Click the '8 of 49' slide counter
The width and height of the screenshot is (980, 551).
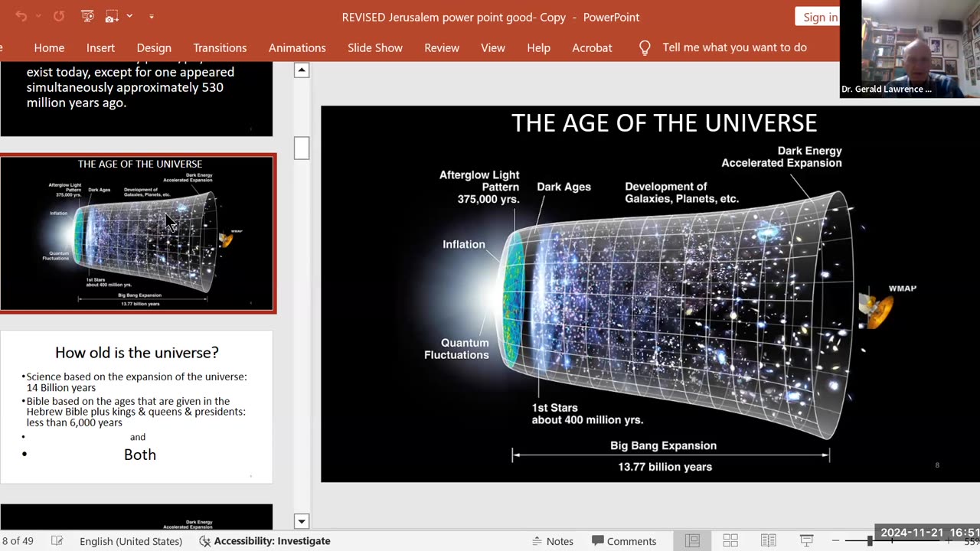tap(18, 541)
